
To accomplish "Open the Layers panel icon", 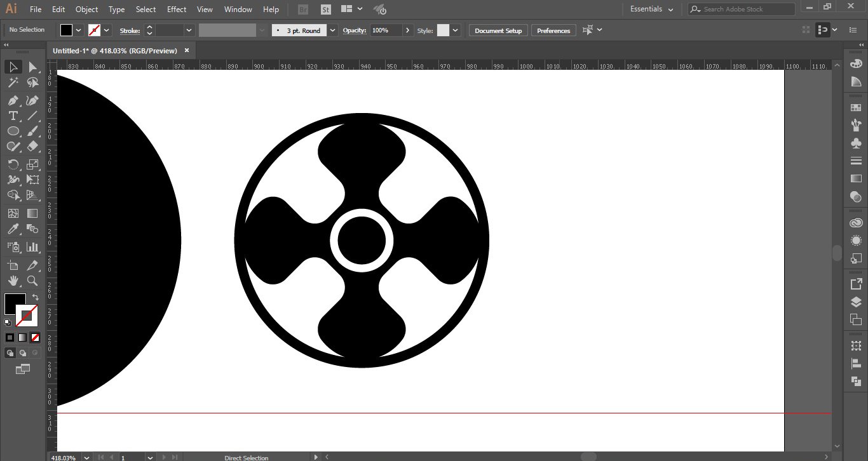I will (x=856, y=302).
